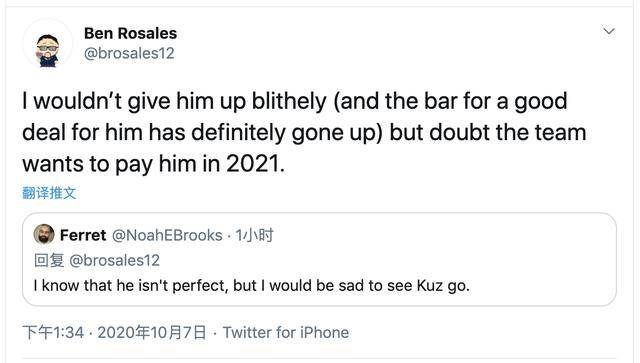Click the 2020年10月7日 date
This screenshot has height=363, width=640.
(x=152, y=332)
